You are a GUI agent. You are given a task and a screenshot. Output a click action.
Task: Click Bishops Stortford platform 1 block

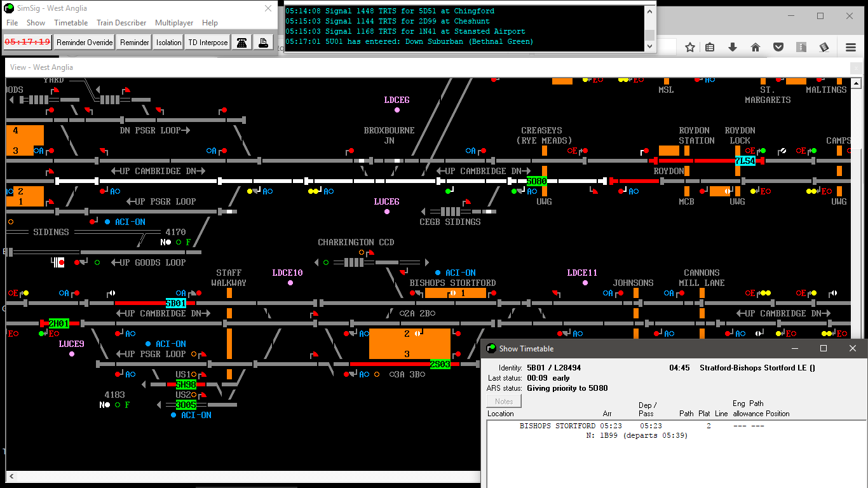pos(456,293)
